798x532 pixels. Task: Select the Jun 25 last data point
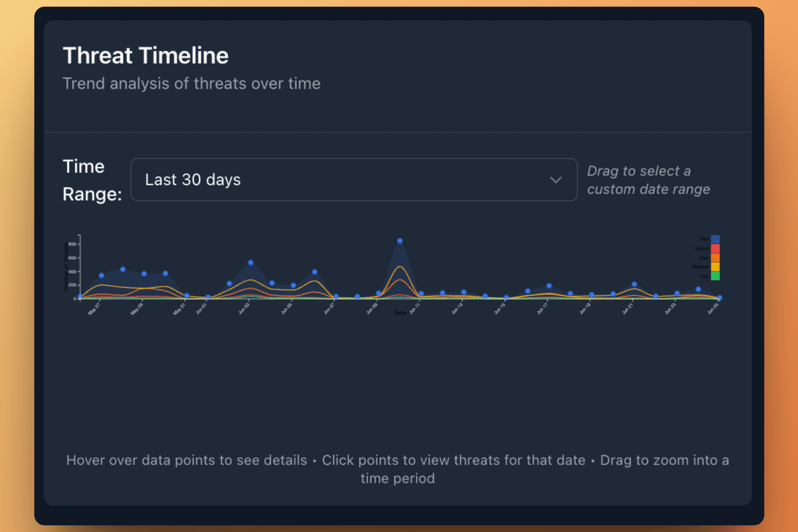(719, 298)
